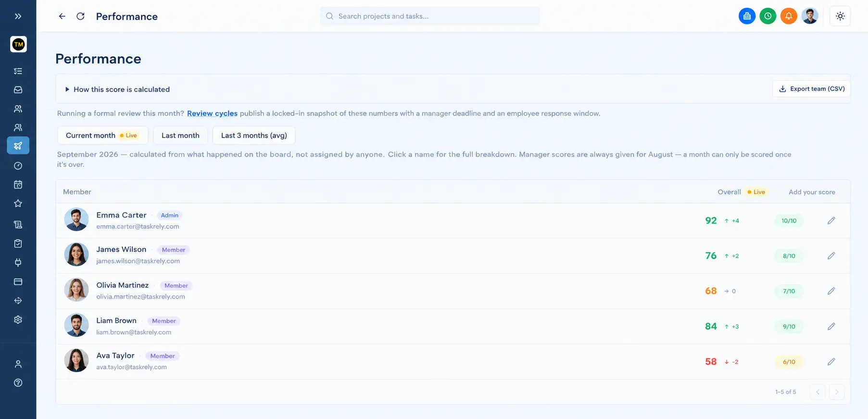This screenshot has width=868, height=419.
Task: Expand 'How this score is calculated'
Action: (x=117, y=89)
